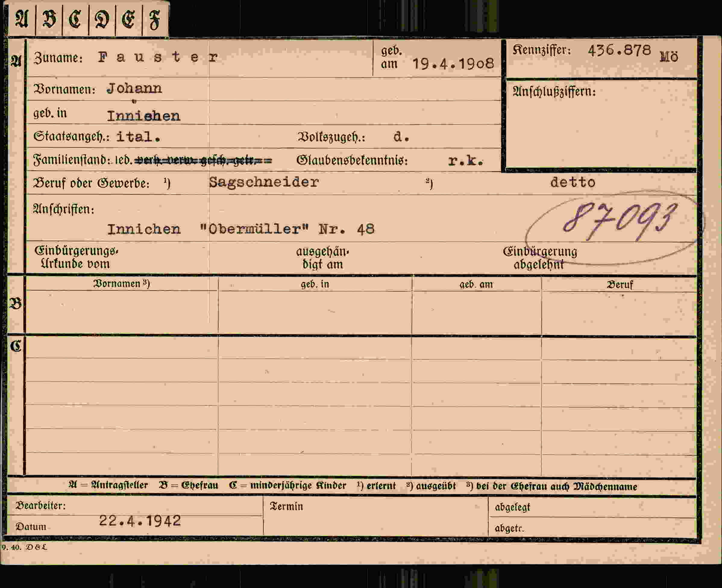The image size is (722, 588).
Task: Click the Kennziffer number '436.878'
Action: pyautogui.click(x=619, y=51)
